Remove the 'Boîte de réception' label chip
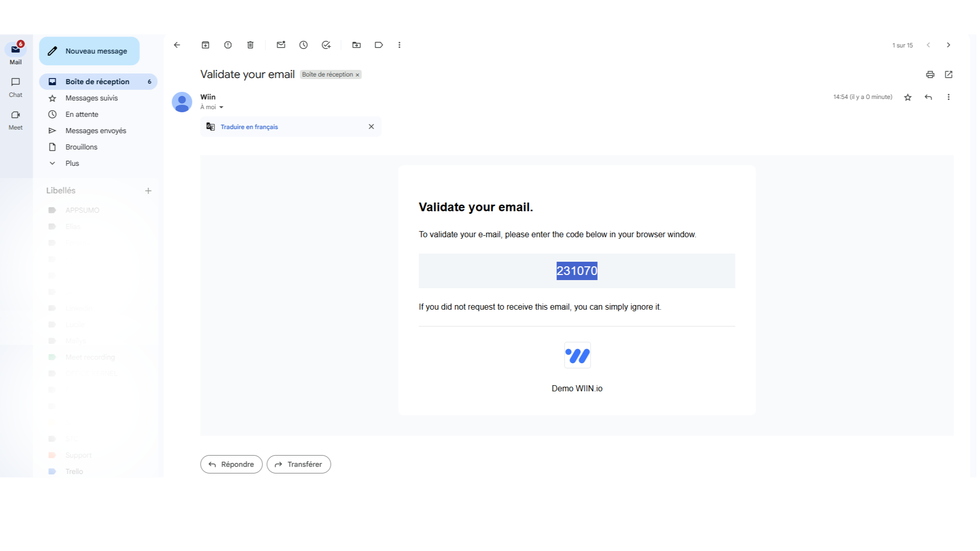The image size is (980, 551). pos(357,75)
